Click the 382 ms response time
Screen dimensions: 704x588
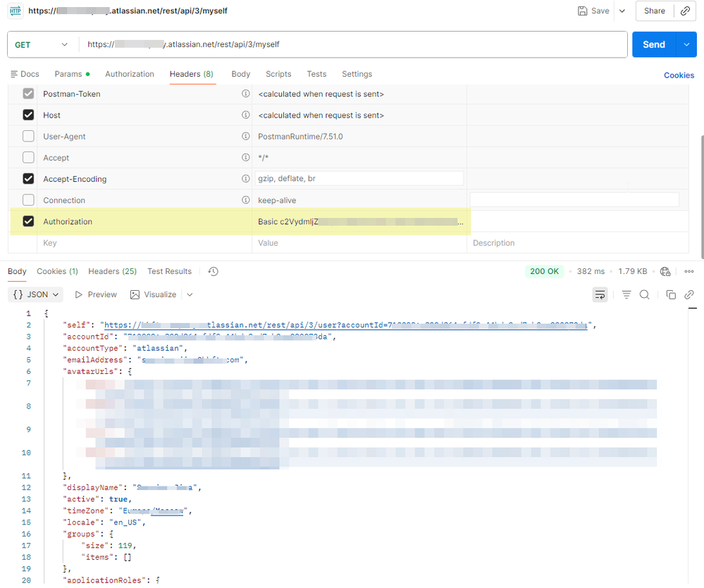click(x=591, y=271)
